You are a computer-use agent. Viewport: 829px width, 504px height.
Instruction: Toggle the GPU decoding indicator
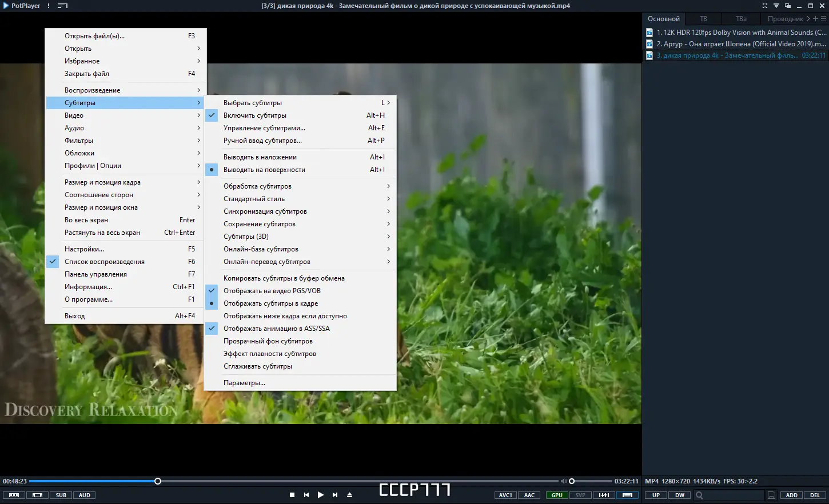pyautogui.click(x=556, y=495)
